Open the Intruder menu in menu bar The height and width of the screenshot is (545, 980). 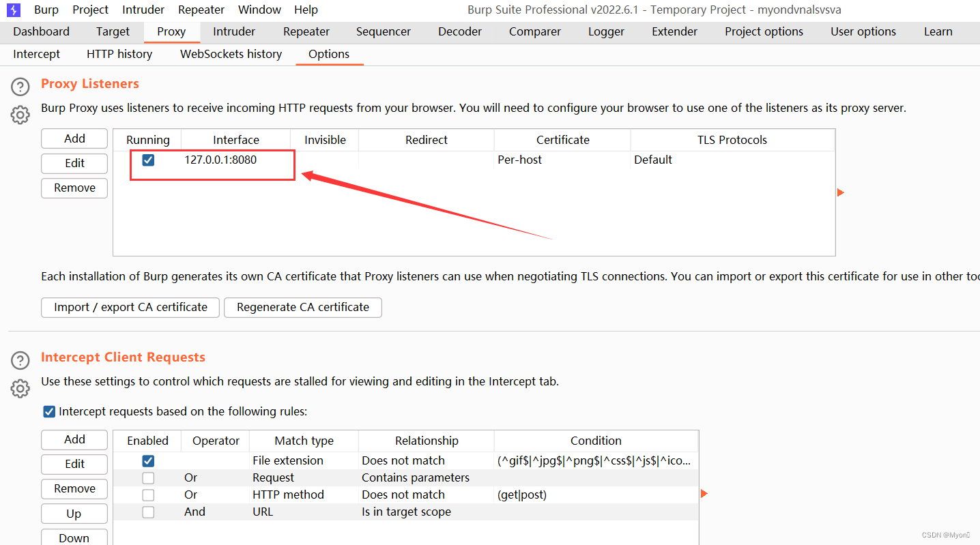143,10
